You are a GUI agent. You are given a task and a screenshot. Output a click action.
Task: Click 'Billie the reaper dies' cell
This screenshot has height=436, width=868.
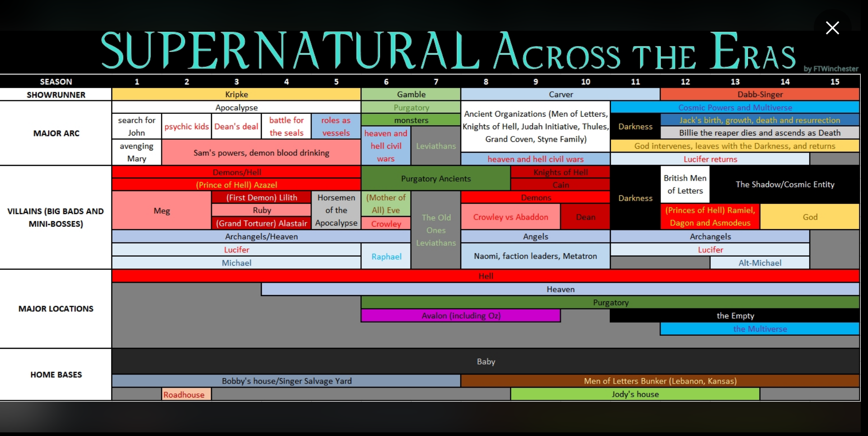tap(760, 133)
